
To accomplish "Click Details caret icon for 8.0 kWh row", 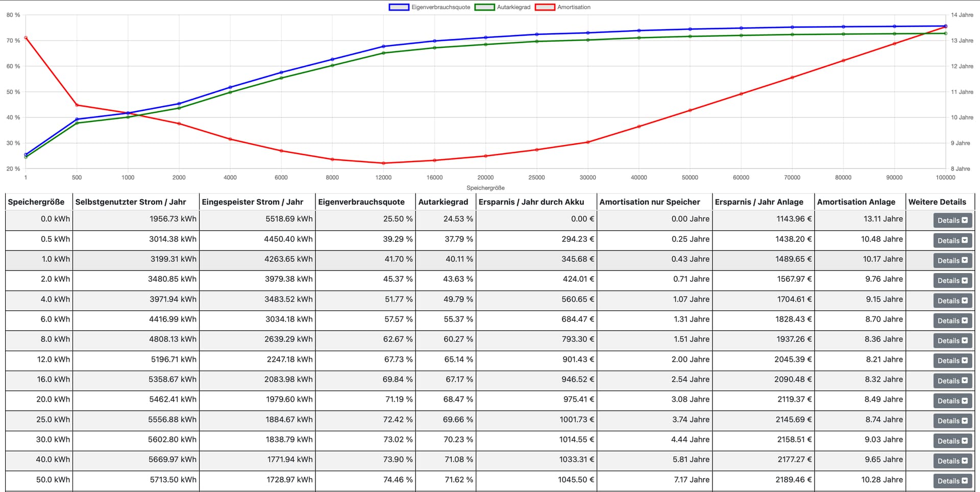I will click(x=965, y=340).
